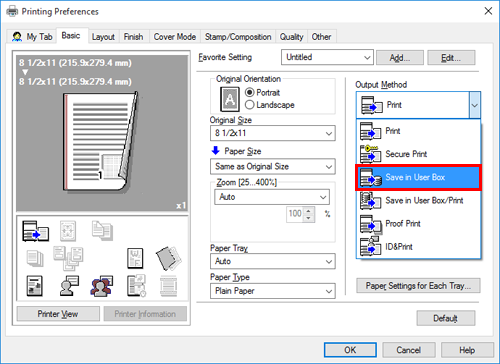Select Save in User Box/Print icon

click(370, 200)
